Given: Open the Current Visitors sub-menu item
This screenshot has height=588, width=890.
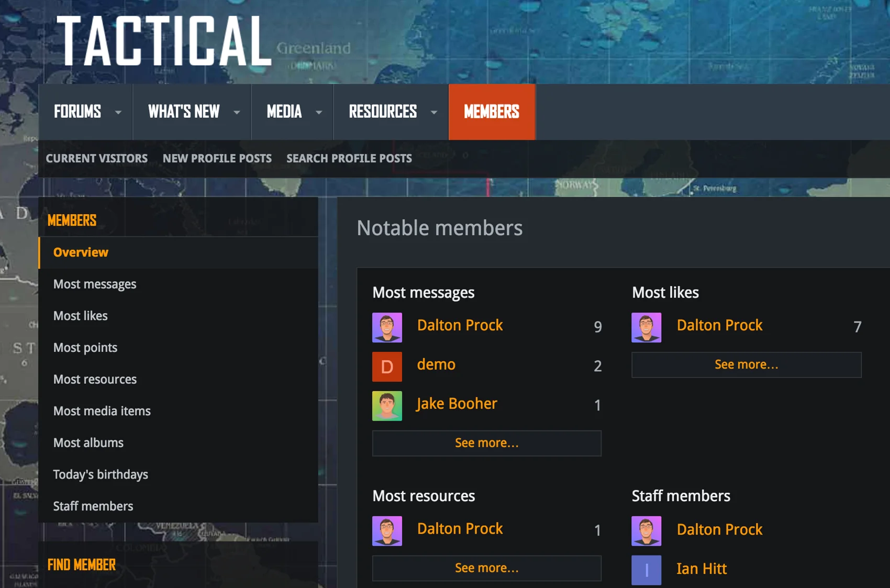Looking at the screenshot, I should click(97, 158).
